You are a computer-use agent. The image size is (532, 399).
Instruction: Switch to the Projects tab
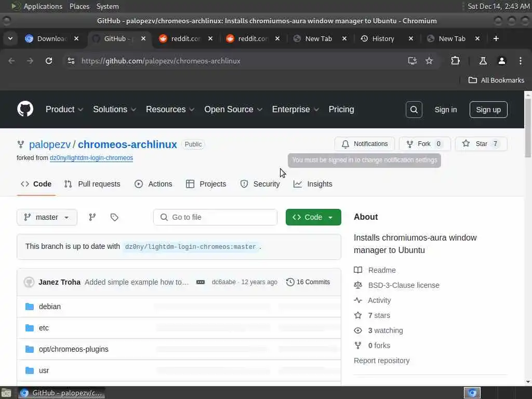pyautogui.click(x=206, y=184)
